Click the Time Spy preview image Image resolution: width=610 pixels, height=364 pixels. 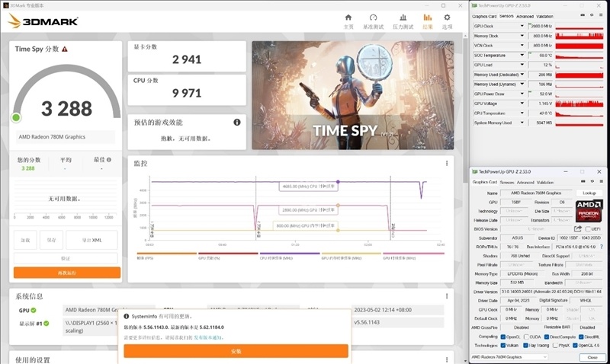click(352, 95)
